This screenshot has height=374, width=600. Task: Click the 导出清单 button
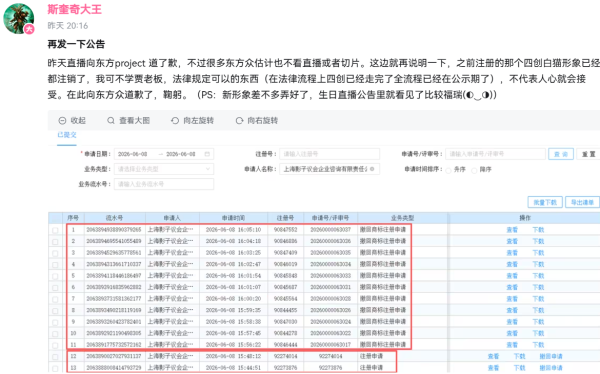click(582, 202)
